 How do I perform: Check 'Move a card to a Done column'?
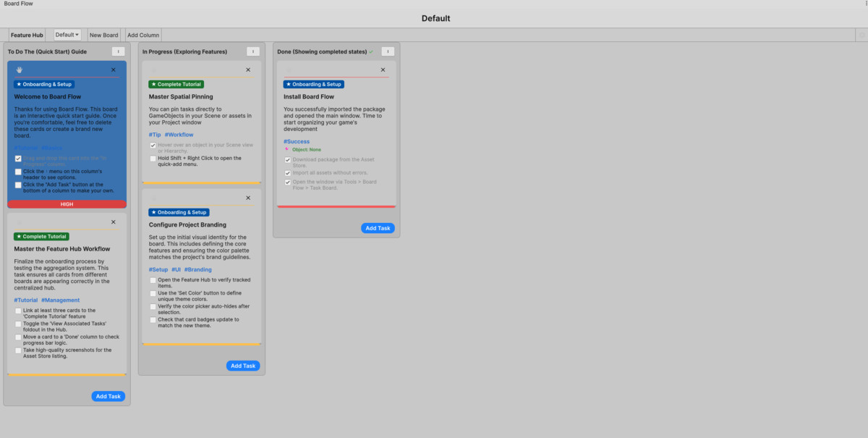(18, 337)
